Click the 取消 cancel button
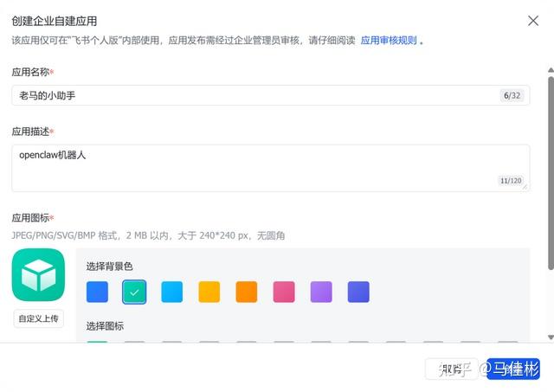Image resolution: width=554 pixels, height=392 pixels. pos(451,370)
